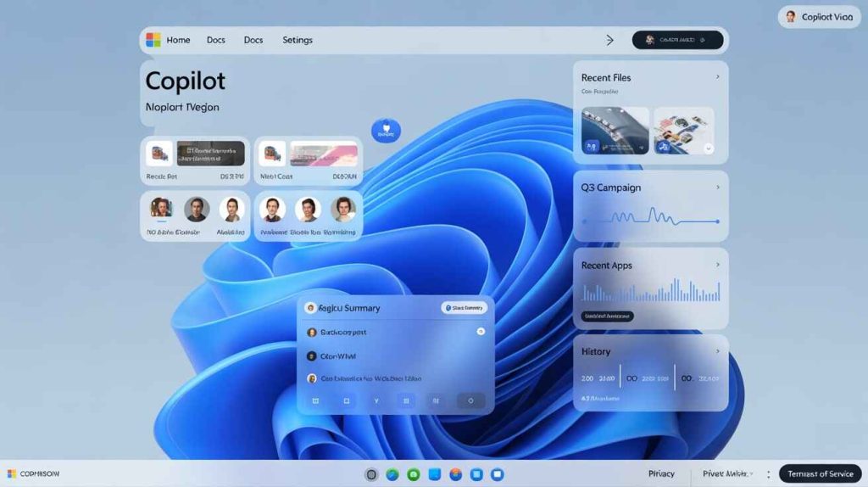This screenshot has height=487, width=868.
Task: Open the collage thumbnail in Recent Files
Action: coord(684,131)
